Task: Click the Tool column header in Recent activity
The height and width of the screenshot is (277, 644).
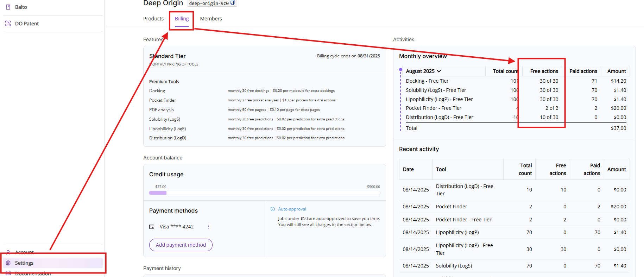Action: tap(441, 169)
